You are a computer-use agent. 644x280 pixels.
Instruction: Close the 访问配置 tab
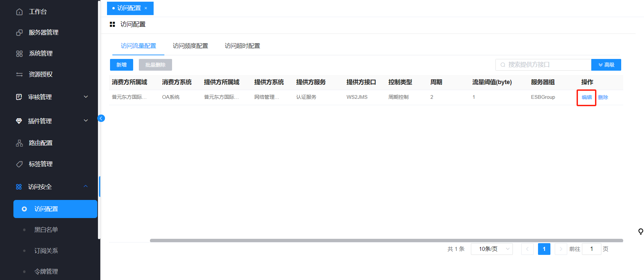click(x=146, y=8)
